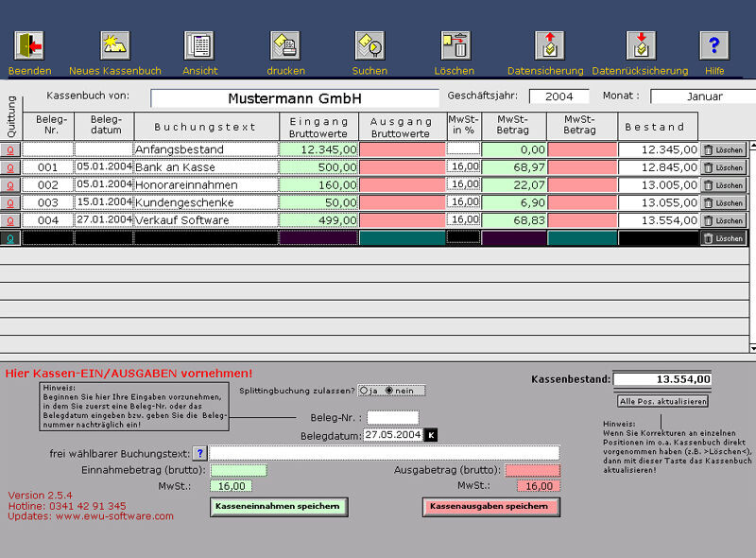
Task: Click the Alle Pos. aktualisieren button
Action: [663, 401]
